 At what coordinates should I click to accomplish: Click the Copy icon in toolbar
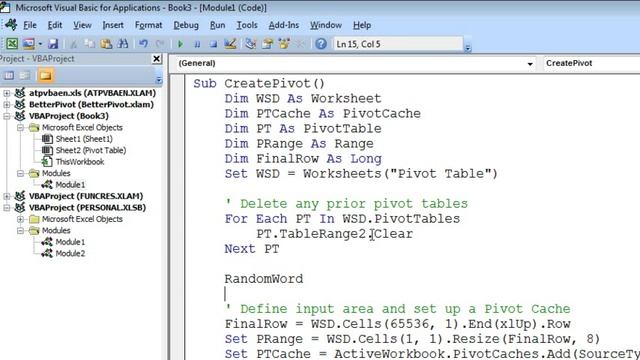[x=89, y=44]
